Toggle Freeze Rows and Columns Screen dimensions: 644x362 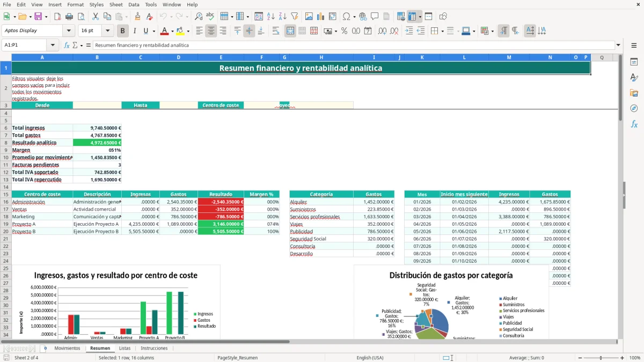tap(412, 16)
